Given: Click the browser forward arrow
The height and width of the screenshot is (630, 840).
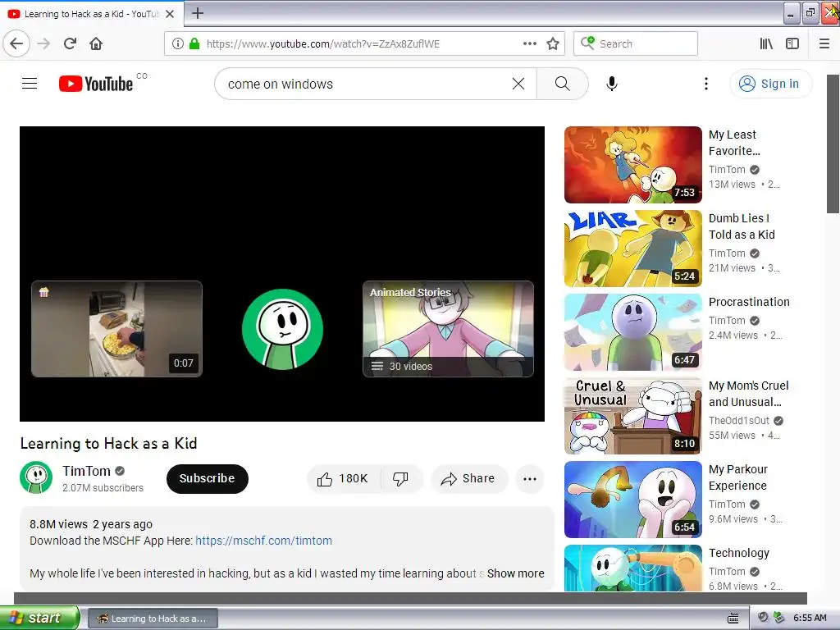Looking at the screenshot, I should (x=44, y=43).
